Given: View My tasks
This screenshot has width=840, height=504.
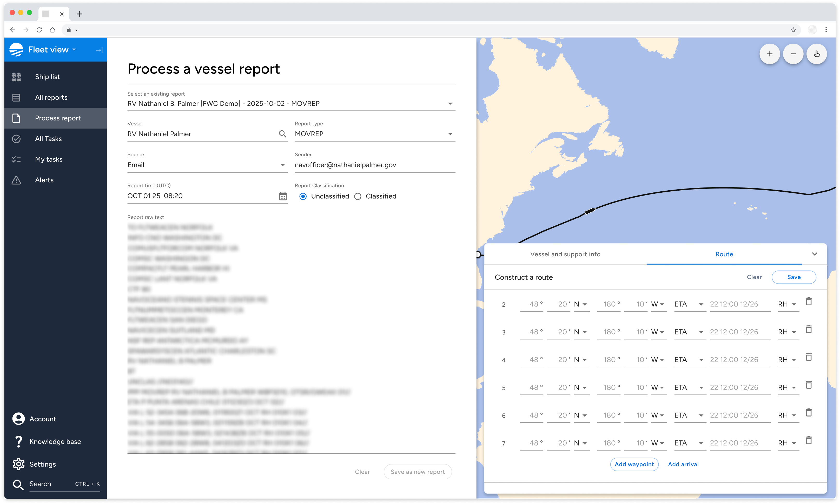Looking at the screenshot, I should pyautogui.click(x=49, y=159).
